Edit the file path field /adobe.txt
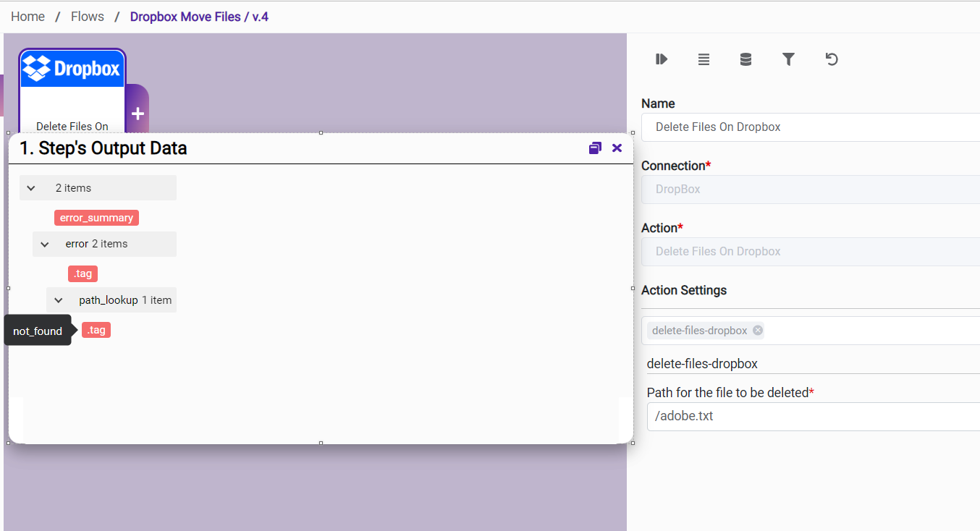This screenshot has height=531, width=980. 811,417
